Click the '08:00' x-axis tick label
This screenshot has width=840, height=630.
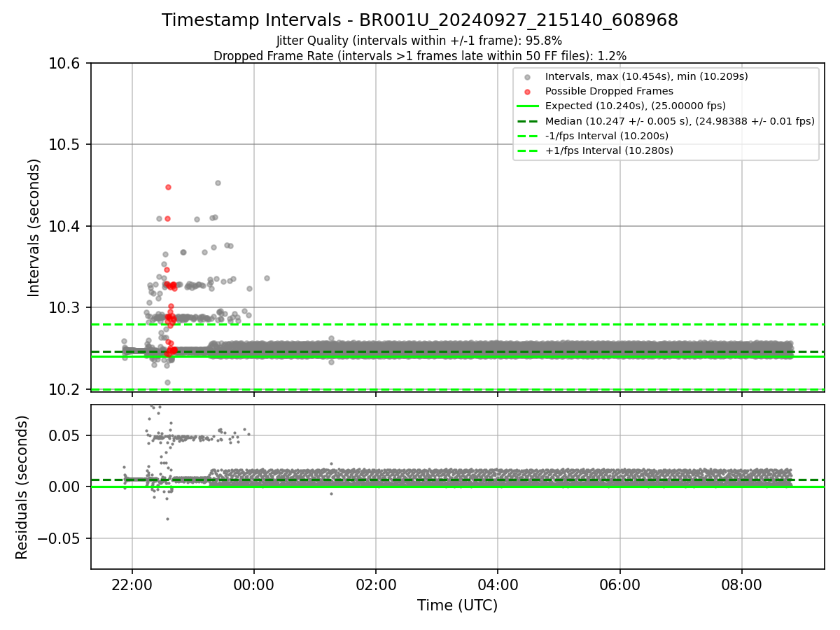tap(742, 585)
